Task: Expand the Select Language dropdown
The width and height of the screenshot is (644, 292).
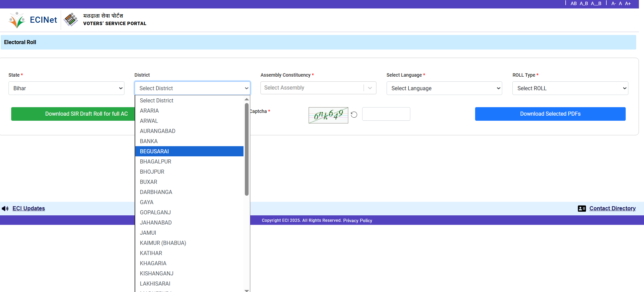Action: coord(444,88)
